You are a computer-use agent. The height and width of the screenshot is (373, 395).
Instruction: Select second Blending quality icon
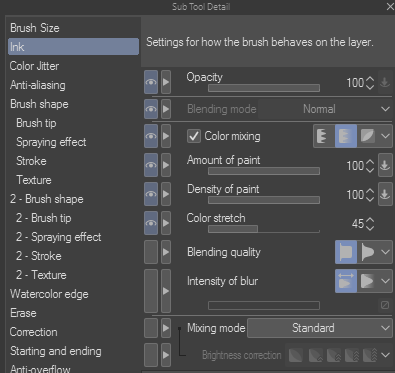[368, 252]
